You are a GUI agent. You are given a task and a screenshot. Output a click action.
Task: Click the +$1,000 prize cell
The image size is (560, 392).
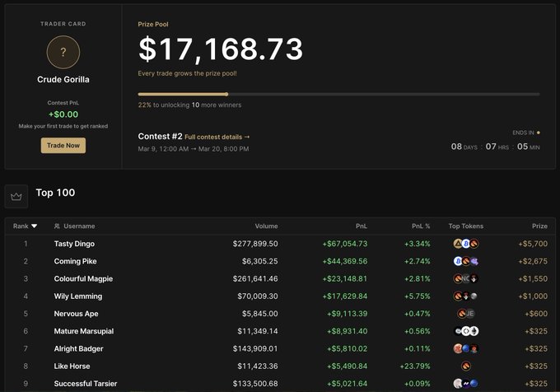point(533,296)
